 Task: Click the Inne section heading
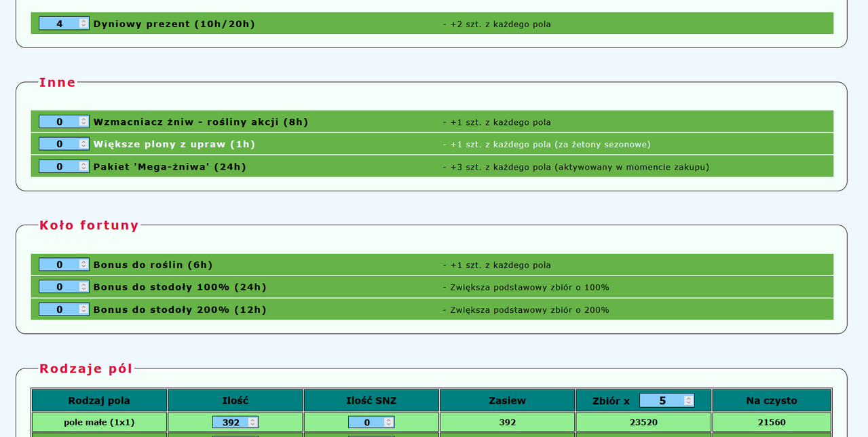[x=58, y=82]
